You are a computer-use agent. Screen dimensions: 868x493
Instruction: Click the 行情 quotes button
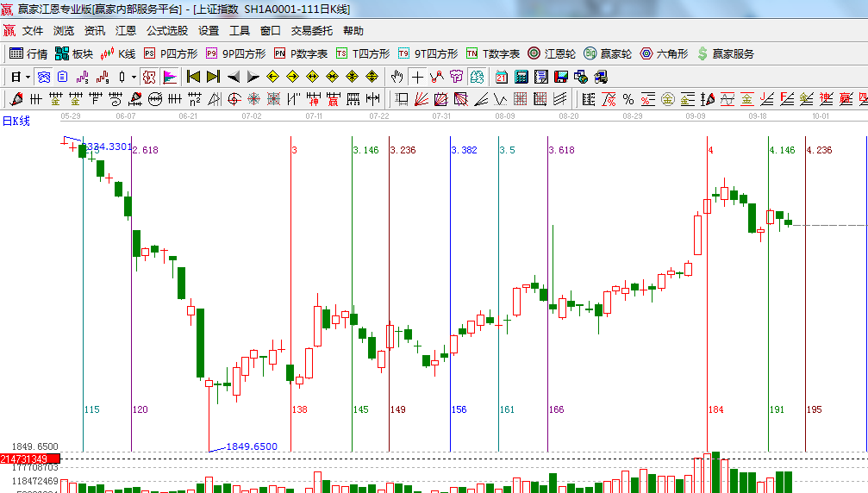tap(28, 53)
